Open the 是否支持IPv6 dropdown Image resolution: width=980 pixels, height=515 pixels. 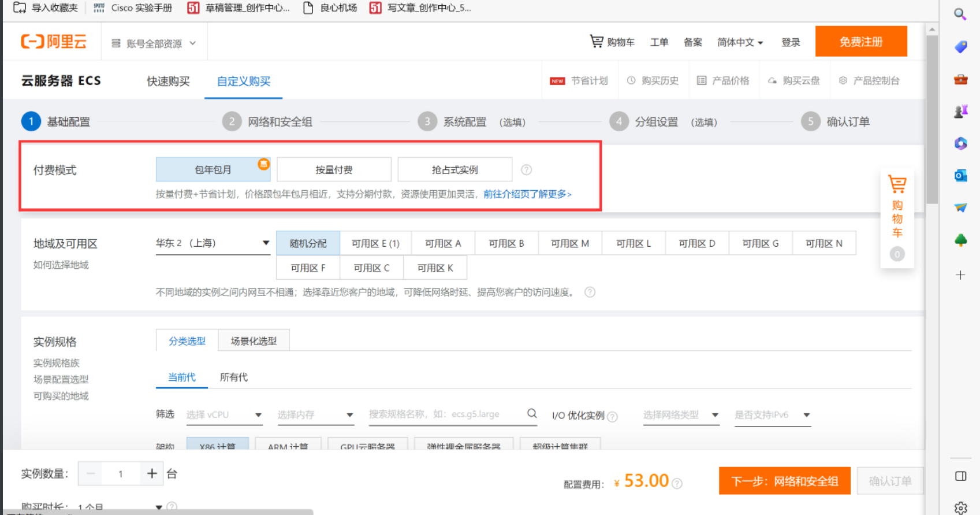(x=772, y=414)
